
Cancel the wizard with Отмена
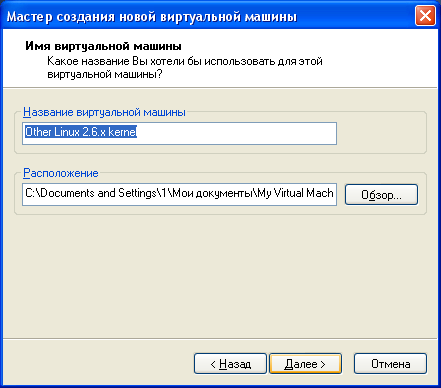[x=390, y=364]
